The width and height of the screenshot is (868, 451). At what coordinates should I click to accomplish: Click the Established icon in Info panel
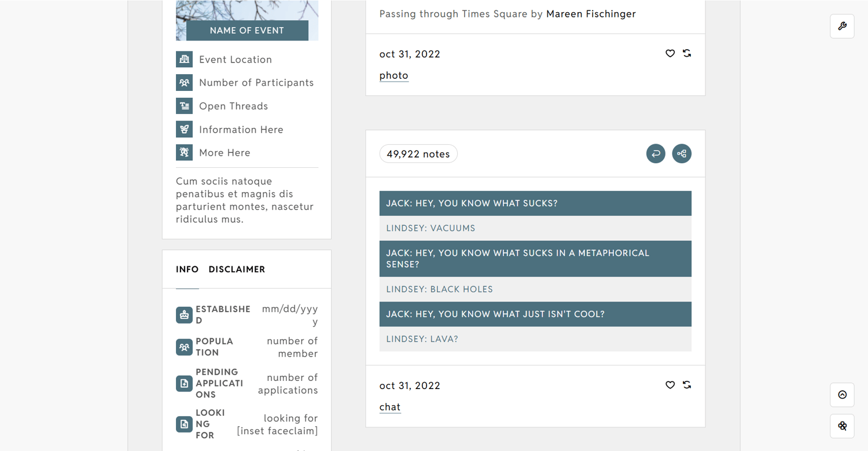click(184, 315)
